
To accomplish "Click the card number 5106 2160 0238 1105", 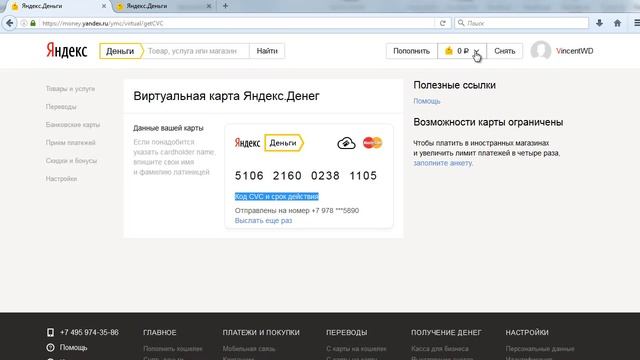I will pos(306,176).
